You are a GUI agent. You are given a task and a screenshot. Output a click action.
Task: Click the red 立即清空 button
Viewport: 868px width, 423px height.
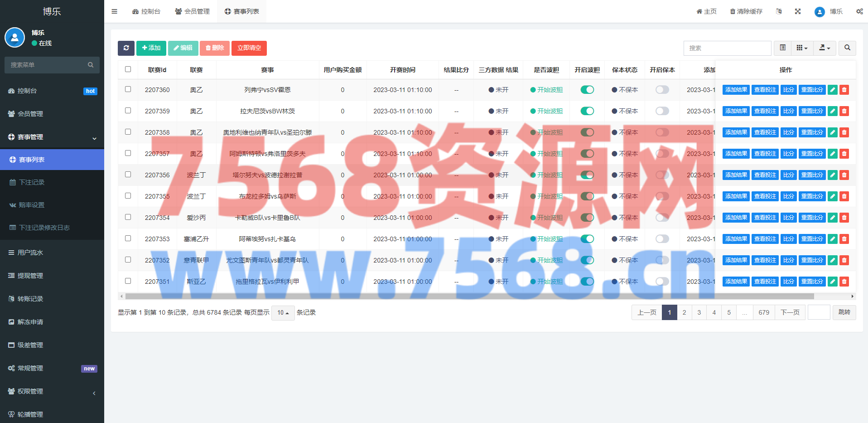(x=249, y=48)
